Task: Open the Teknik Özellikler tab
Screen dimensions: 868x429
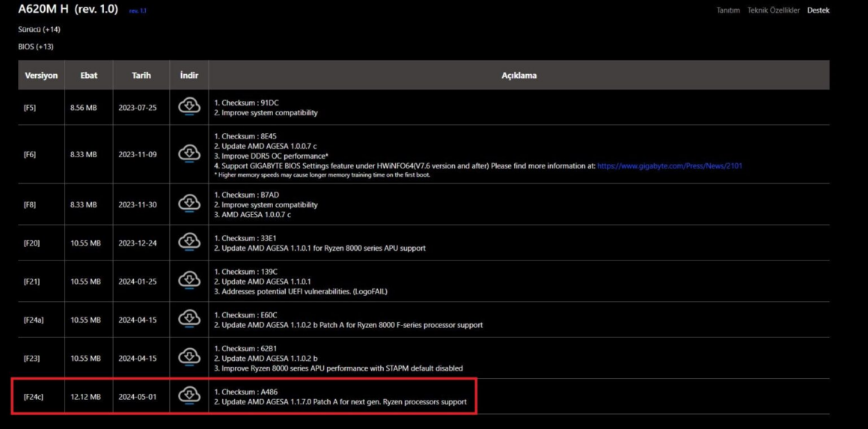Action: tap(773, 10)
